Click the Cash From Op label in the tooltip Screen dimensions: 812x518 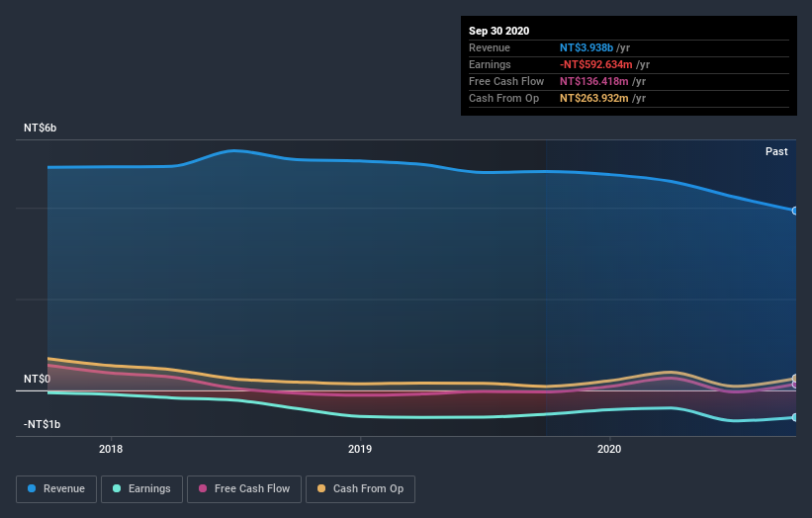(x=503, y=98)
